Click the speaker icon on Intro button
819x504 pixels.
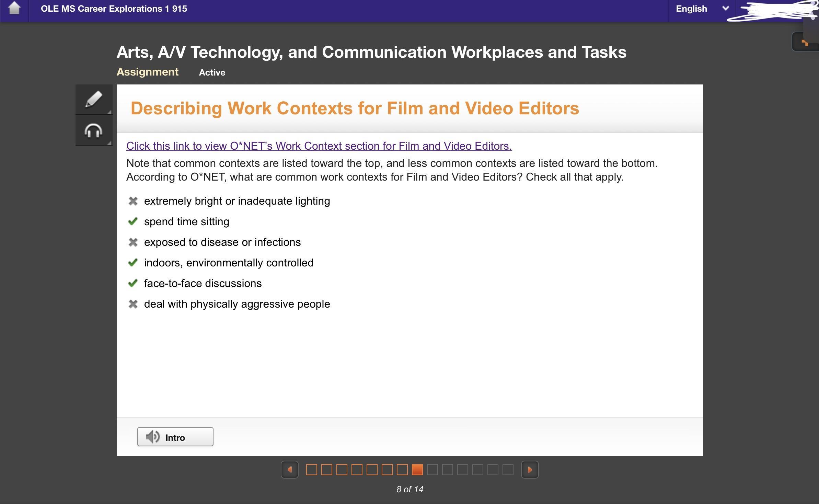152,437
